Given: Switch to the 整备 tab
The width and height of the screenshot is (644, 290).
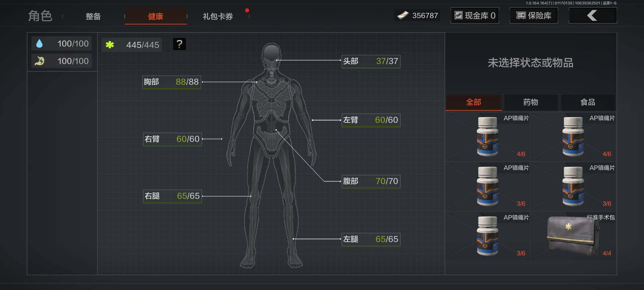Looking at the screenshot, I should 93,16.
